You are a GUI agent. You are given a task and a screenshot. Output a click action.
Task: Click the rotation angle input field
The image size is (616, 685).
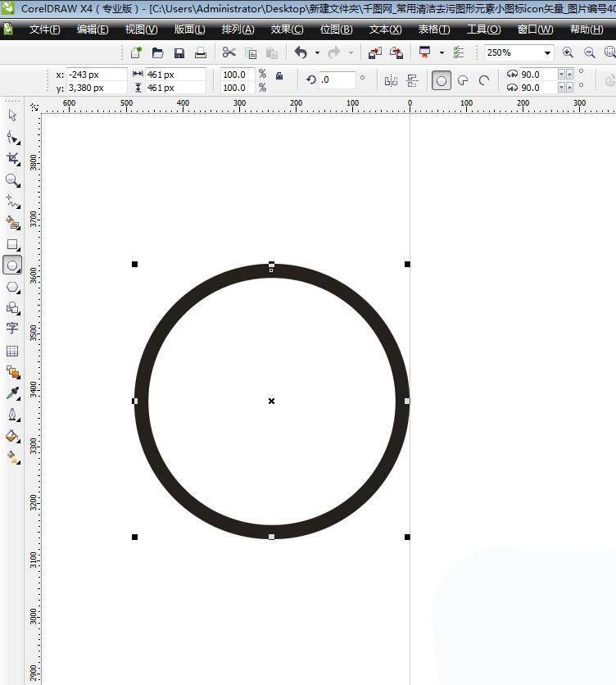click(337, 80)
